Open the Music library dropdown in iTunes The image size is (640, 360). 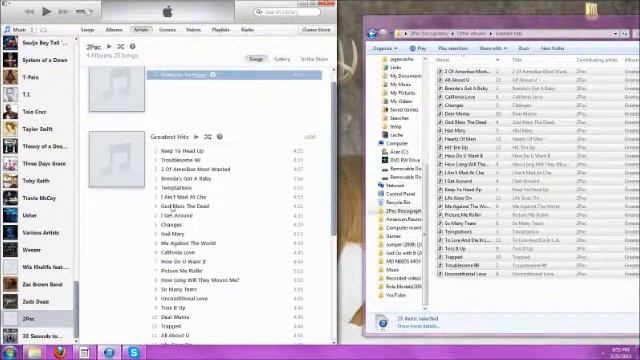(x=19, y=30)
